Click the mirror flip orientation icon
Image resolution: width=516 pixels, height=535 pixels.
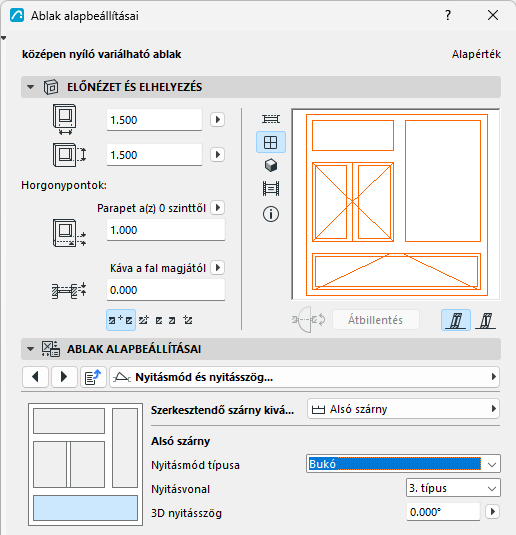point(309,320)
